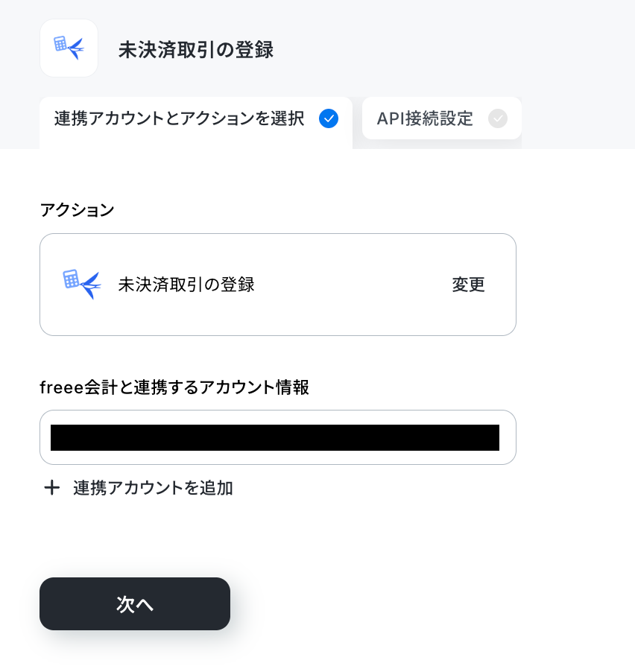Image resolution: width=635 pixels, height=672 pixels.
Task: Click the 未決済取引の登録 text in the action card
Action: pyautogui.click(x=186, y=285)
